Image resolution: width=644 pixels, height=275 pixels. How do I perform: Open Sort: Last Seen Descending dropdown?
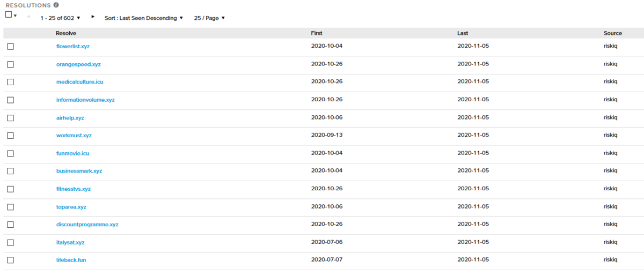click(x=144, y=18)
